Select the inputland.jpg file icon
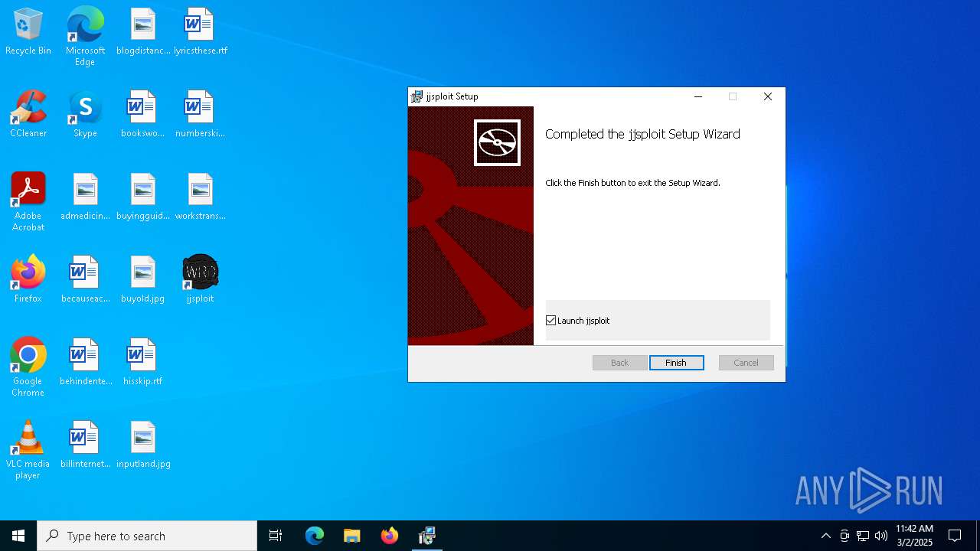Screen dimensions: 980x551 pyautogui.click(x=143, y=445)
